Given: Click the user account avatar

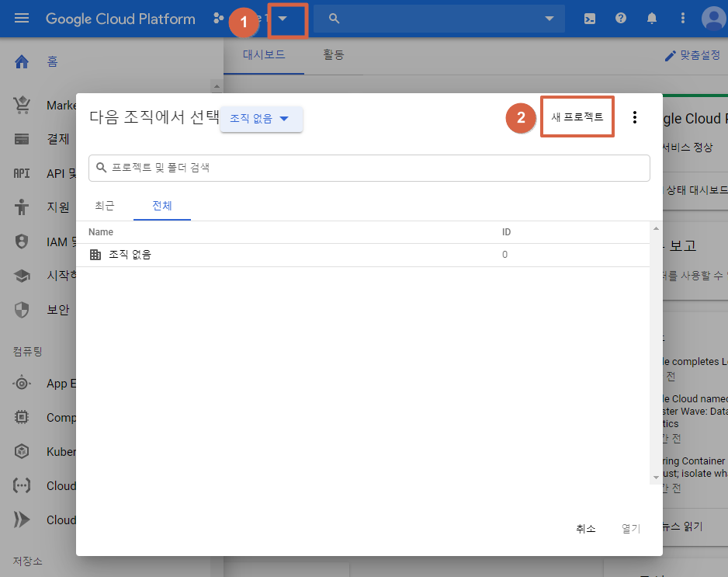Looking at the screenshot, I should click(713, 19).
